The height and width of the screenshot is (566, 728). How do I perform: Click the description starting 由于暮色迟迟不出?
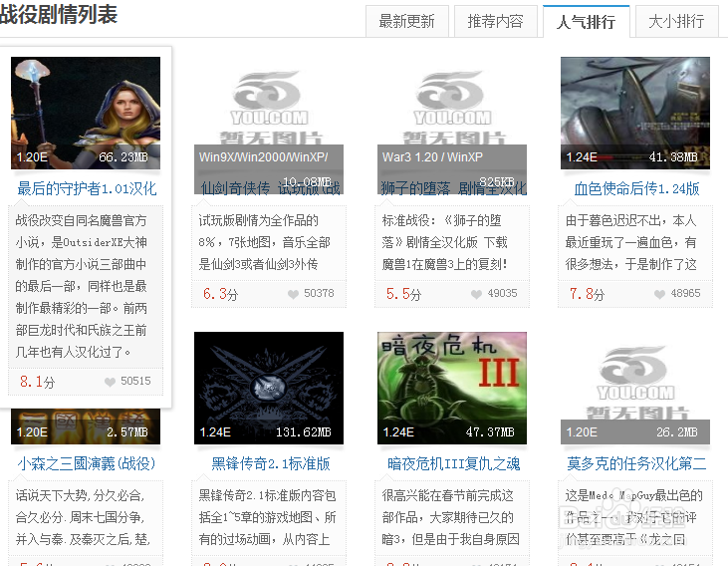(x=631, y=242)
